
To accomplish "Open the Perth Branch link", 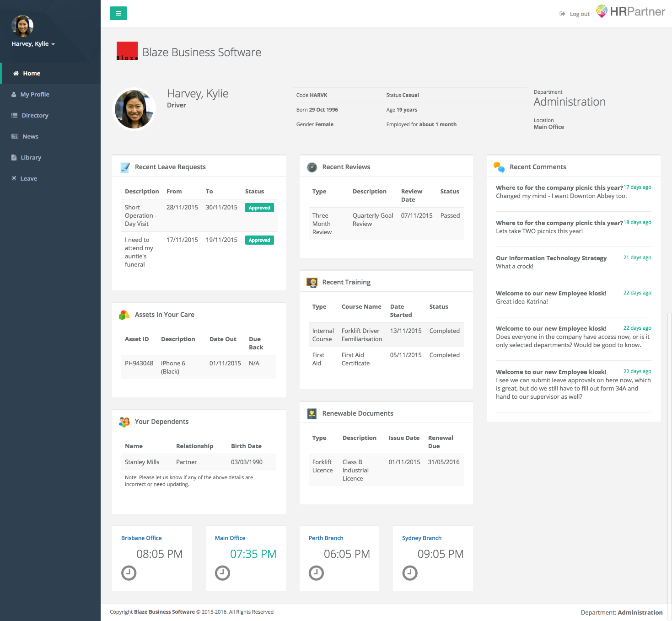I will point(326,538).
